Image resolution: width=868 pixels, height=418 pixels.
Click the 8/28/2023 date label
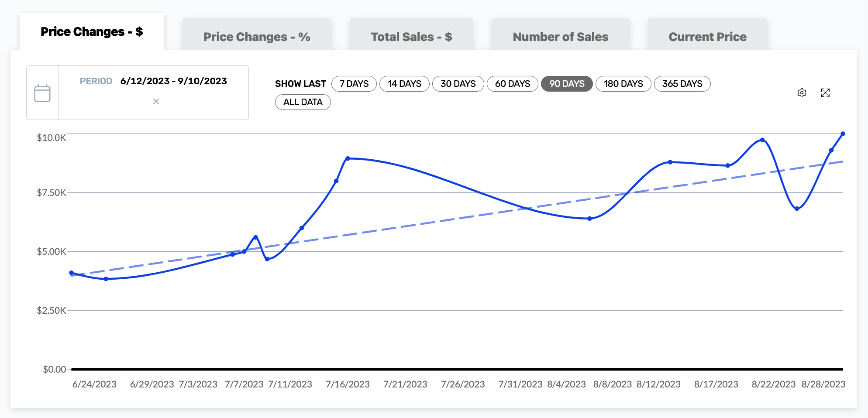pos(823,384)
